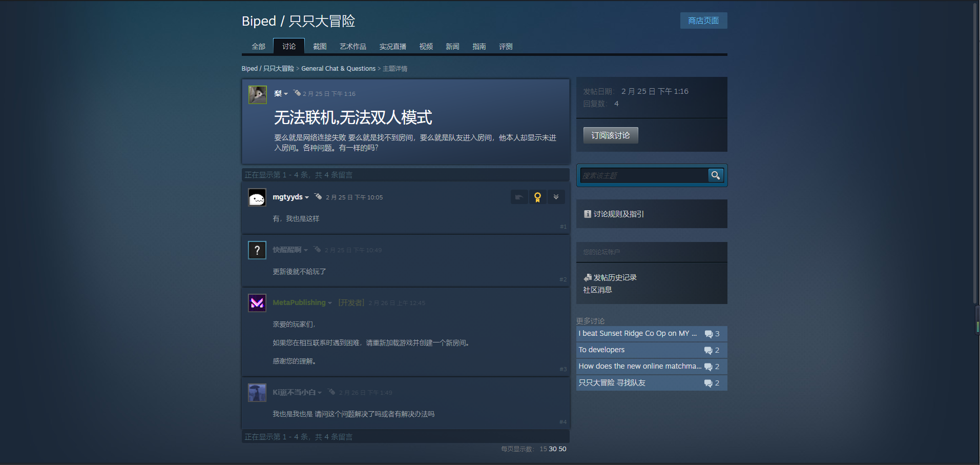Viewport: 980px width, 465px height.
Task: Click the post-history icon beside 发帖历史记录
Action: point(588,277)
